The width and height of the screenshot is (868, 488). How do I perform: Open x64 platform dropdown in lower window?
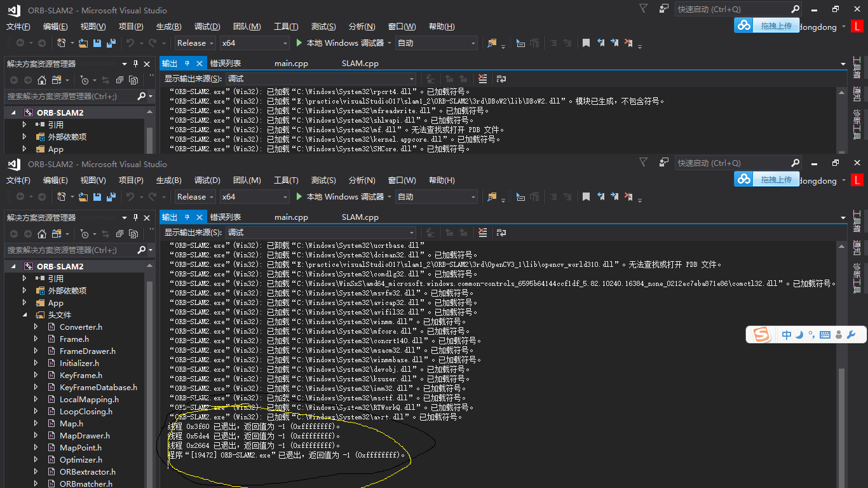click(x=254, y=197)
